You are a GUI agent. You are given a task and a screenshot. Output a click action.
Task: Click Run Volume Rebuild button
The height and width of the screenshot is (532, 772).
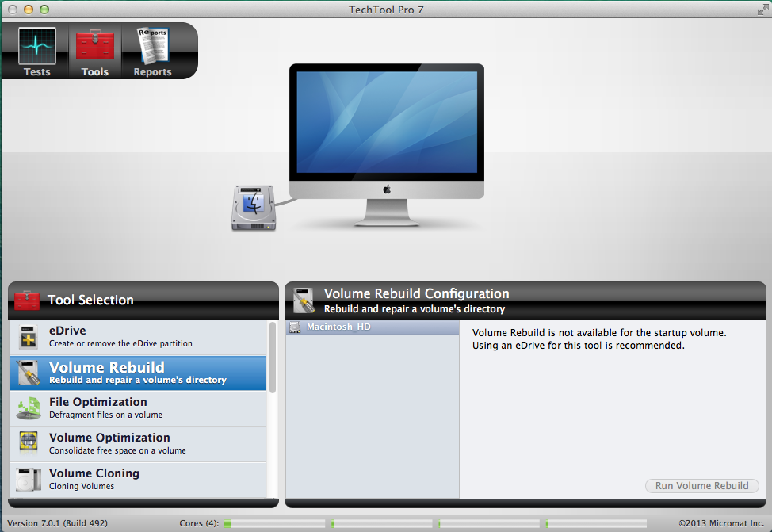[x=701, y=486]
